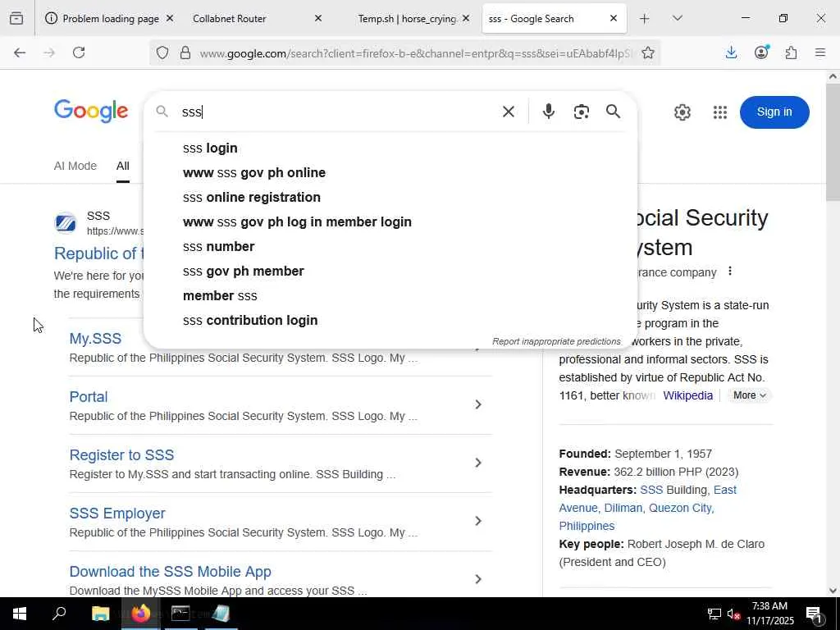Open Windows Start menu
This screenshot has height=630, width=840.
(20, 614)
